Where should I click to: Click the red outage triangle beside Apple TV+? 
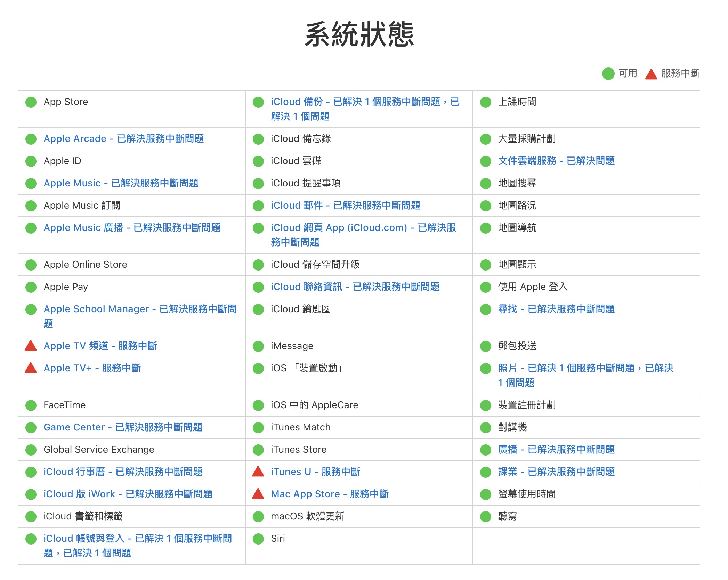click(31, 368)
